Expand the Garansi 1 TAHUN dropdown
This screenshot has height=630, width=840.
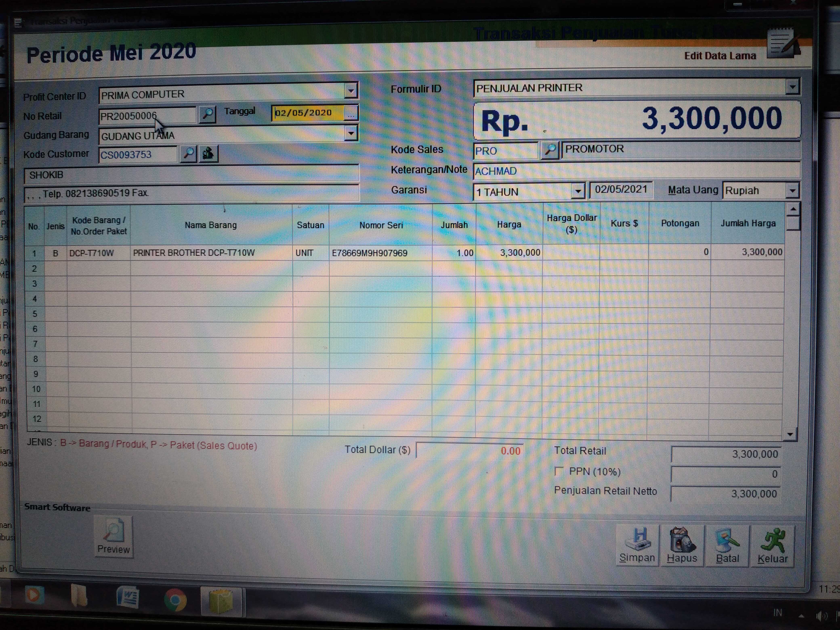click(x=577, y=191)
